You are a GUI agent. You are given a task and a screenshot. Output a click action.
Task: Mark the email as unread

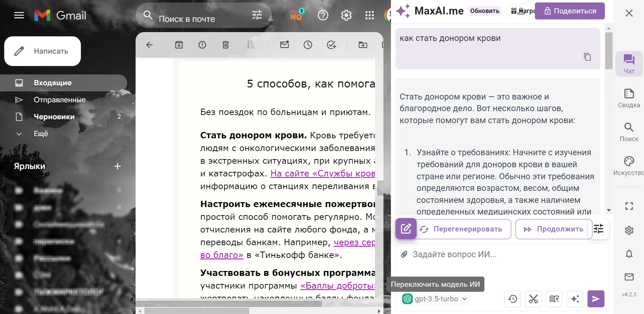[285, 45]
